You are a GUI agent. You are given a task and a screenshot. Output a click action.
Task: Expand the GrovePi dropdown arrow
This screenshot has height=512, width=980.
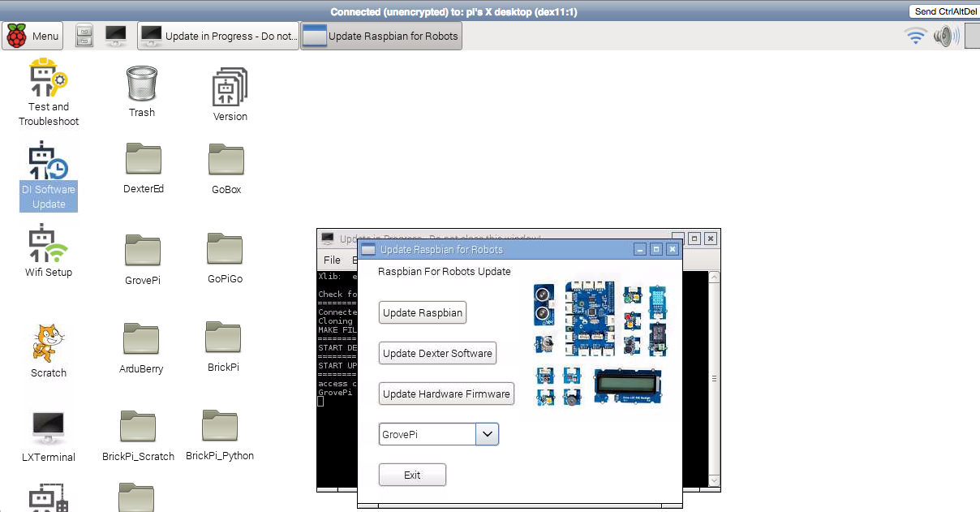click(x=487, y=434)
